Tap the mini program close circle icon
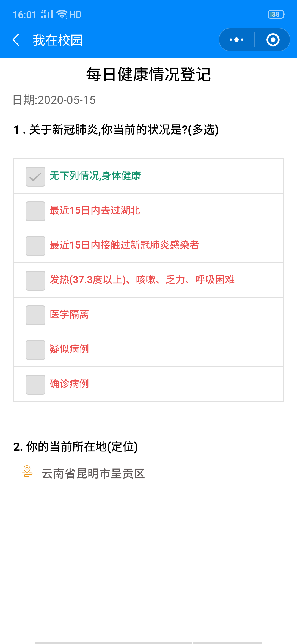297x644 pixels. click(273, 40)
